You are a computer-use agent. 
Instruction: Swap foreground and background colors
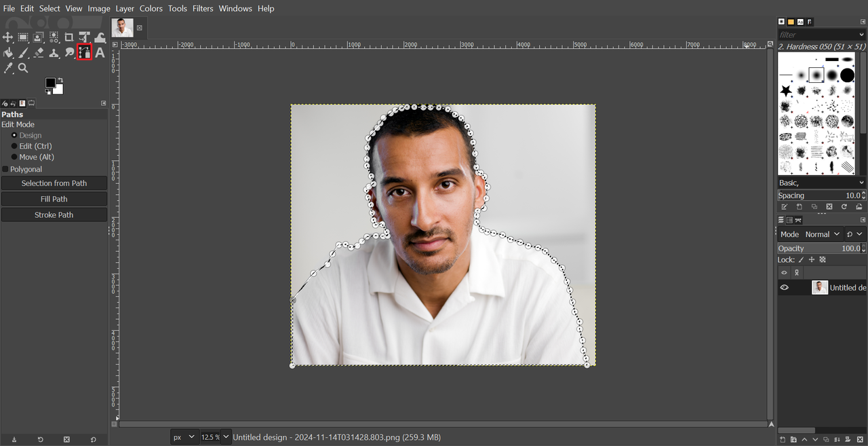pos(60,80)
